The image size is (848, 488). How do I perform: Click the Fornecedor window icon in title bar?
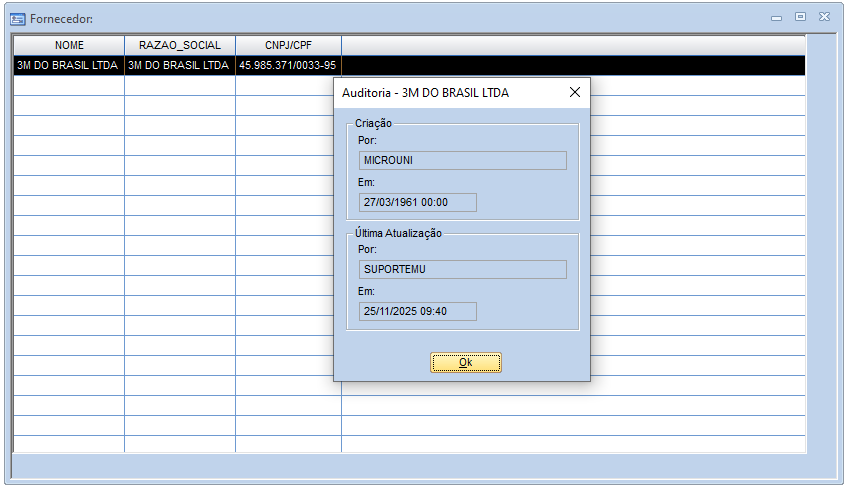(18, 17)
